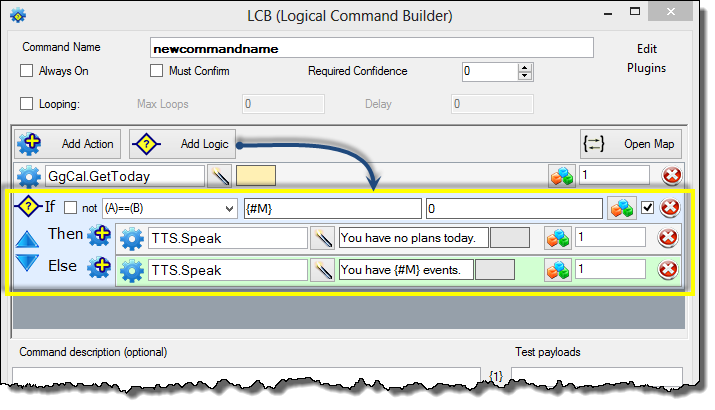Viewport: 715px width, 410px height.
Task: Open the wand editor for GgCal.GetToday
Action: tap(219, 176)
